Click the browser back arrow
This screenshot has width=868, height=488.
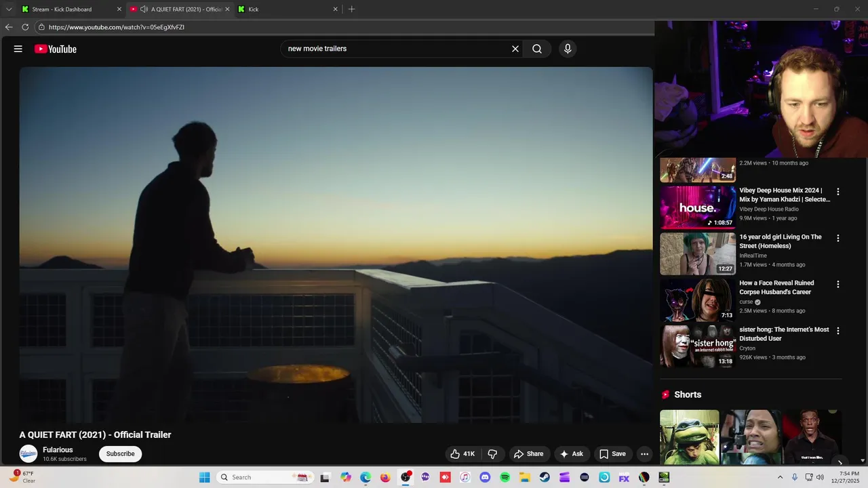9,27
